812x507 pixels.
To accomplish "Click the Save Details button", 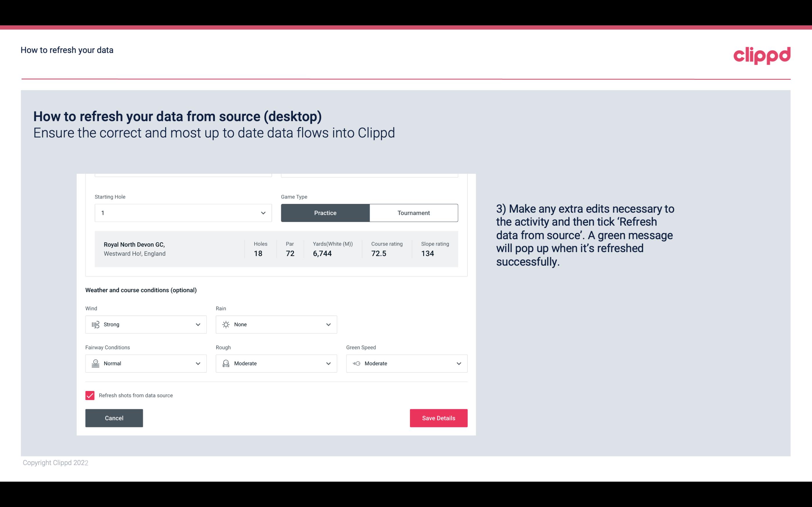I will click(x=438, y=418).
